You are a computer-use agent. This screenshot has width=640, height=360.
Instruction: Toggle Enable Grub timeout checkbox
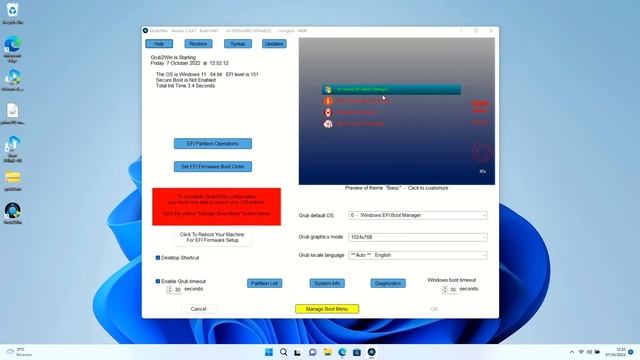158,281
